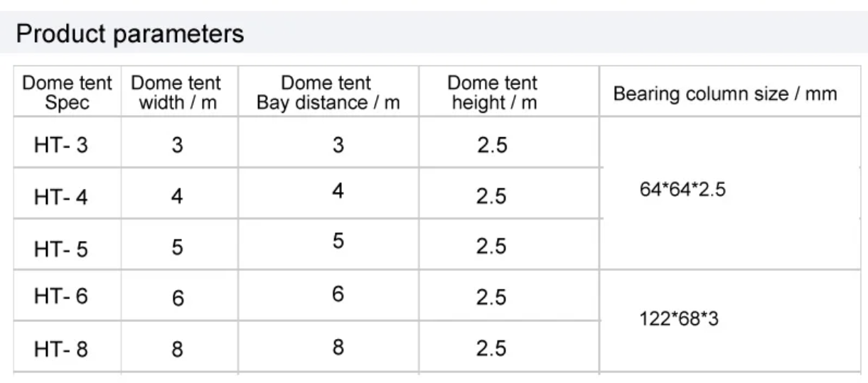Click width value 5 in HT- 5 row

pos(177,247)
